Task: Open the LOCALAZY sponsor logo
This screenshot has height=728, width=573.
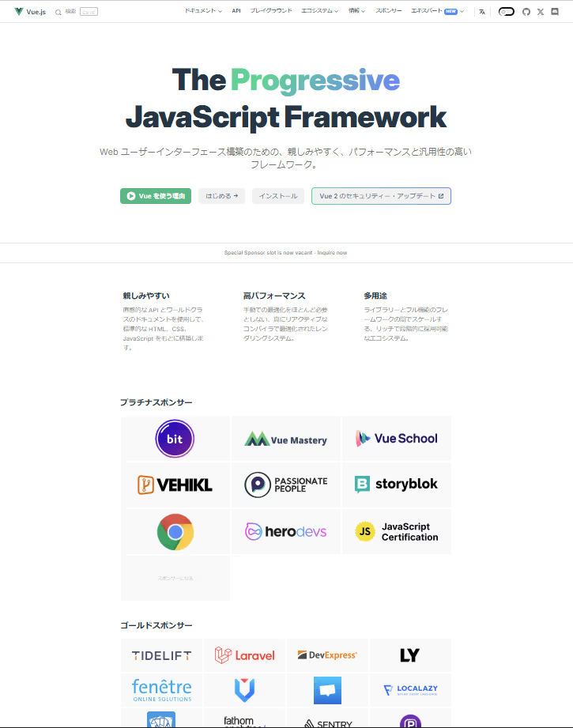Action: click(410, 690)
